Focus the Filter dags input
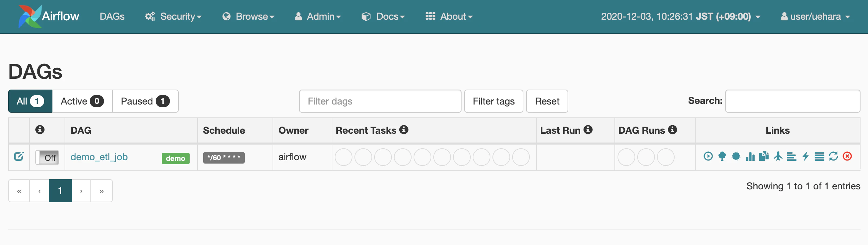This screenshot has height=245, width=868. coord(380,101)
